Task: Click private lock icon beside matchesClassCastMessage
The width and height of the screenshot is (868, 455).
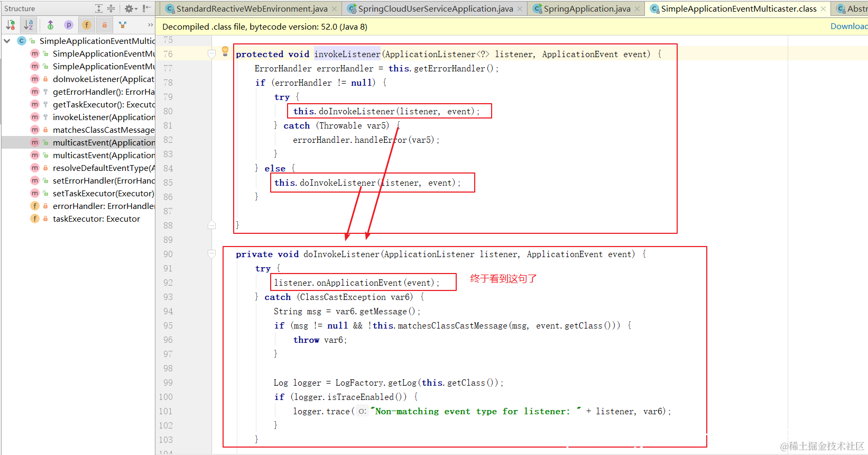Action: point(45,130)
